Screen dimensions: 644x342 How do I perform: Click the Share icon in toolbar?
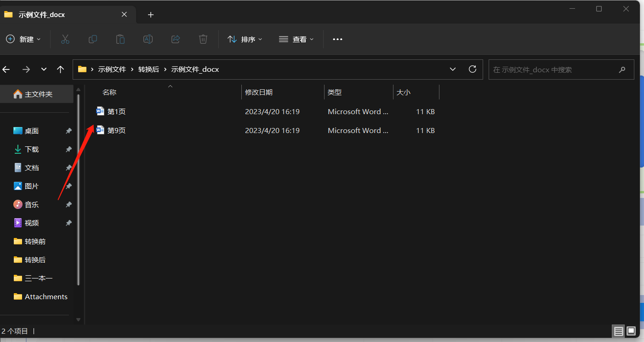[x=175, y=39]
